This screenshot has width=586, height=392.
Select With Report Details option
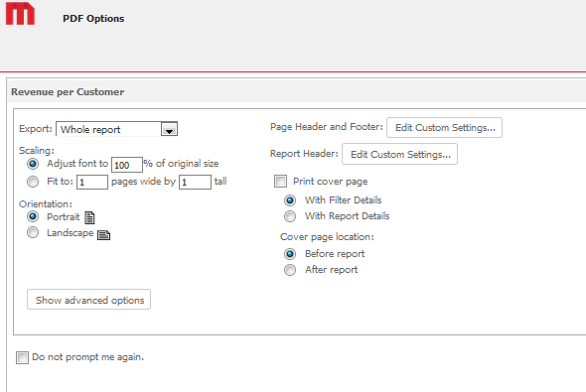[x=290, y=216]
